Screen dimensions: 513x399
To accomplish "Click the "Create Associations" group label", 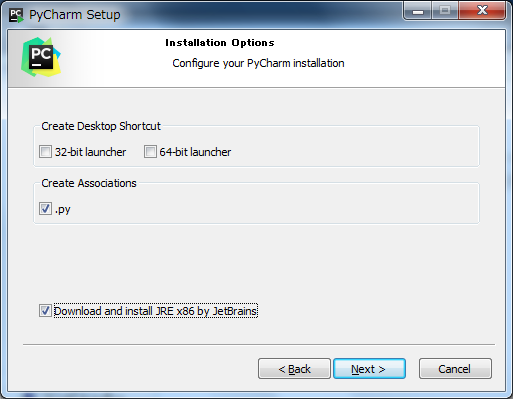I will pos(89,183).
